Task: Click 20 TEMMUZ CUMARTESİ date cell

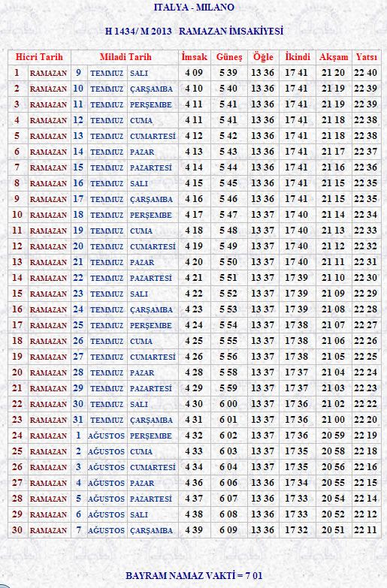Action: [125, 246]
